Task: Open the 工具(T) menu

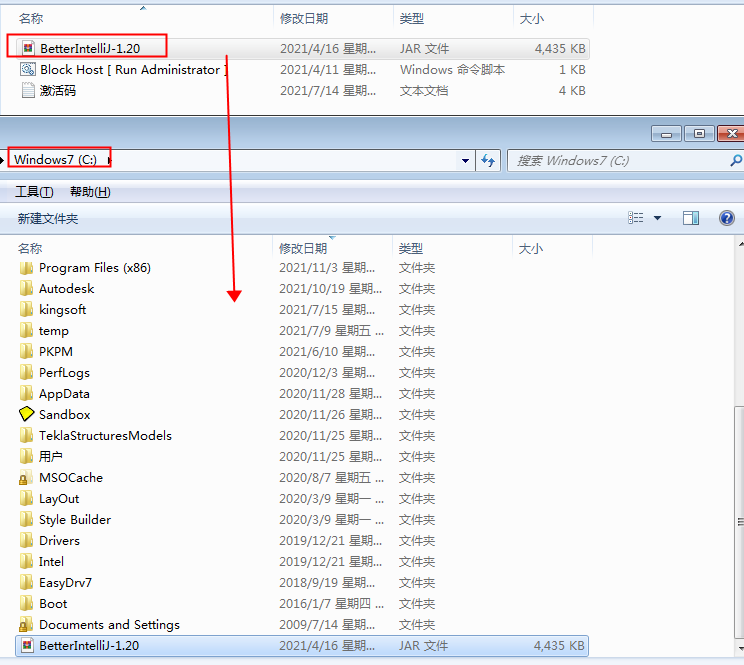Action: [34, 192]
